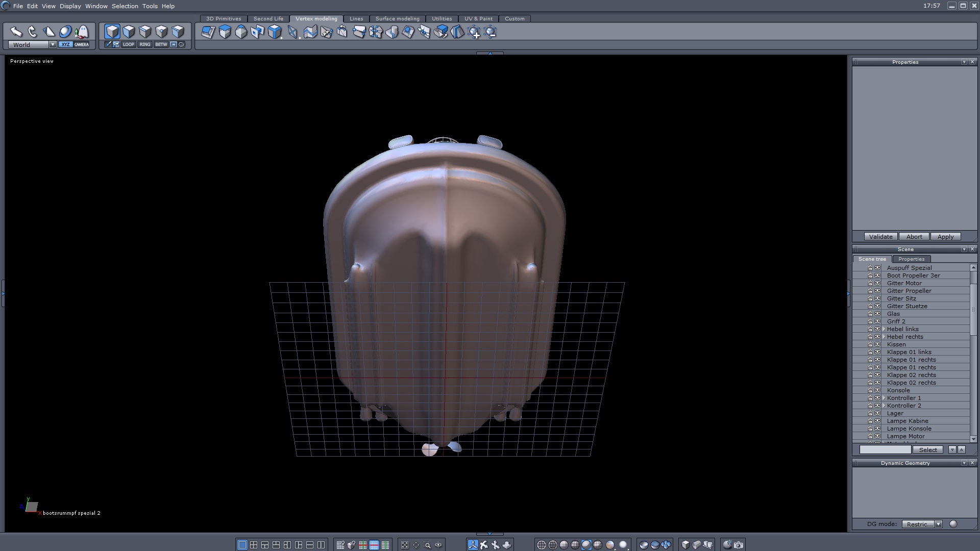980x551 pixels.
Task: Click the LOOP selection button
Action: click(x=128, y=44)
